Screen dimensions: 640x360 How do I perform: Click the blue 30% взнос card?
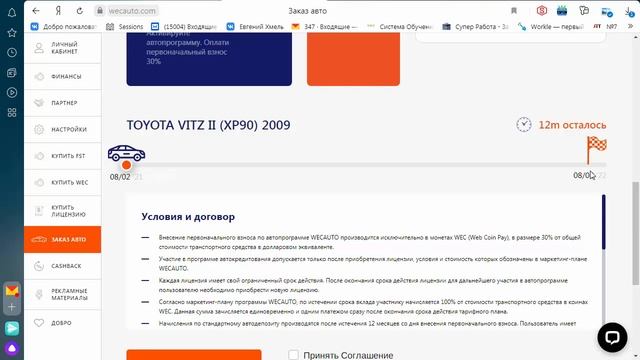click(x=209, y=59)
